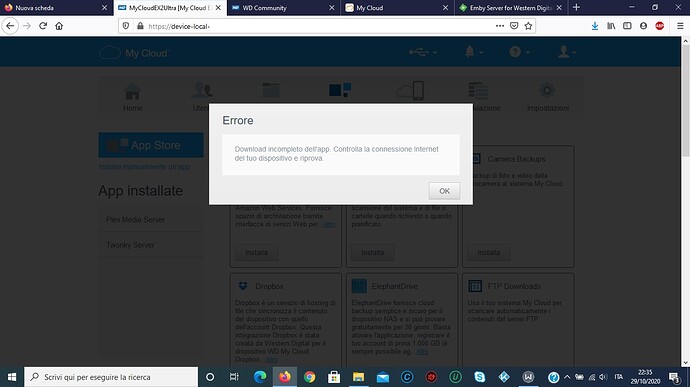Open the user account dropdown in My Cloud header
Screen dimensions: 690x387
pyautogui.click(x=567, y=52)
